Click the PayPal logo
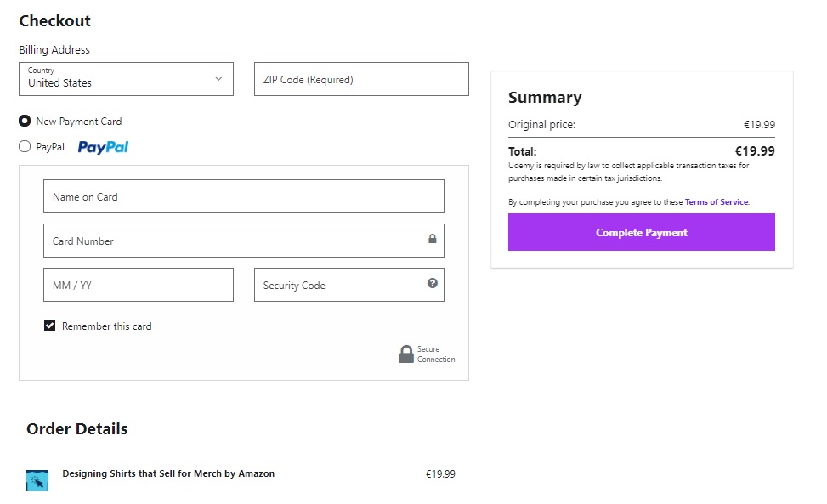 tap(103, 147)
